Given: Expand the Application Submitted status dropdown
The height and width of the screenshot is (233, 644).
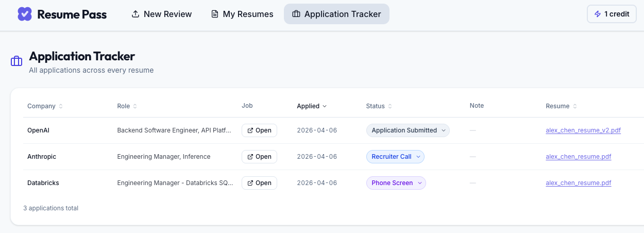Looking at the screenshot, I should [408, 130].
